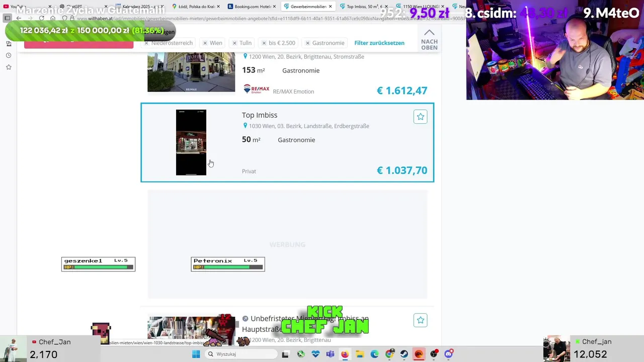Click the Erdbergstraße address line

pos(309,126)
